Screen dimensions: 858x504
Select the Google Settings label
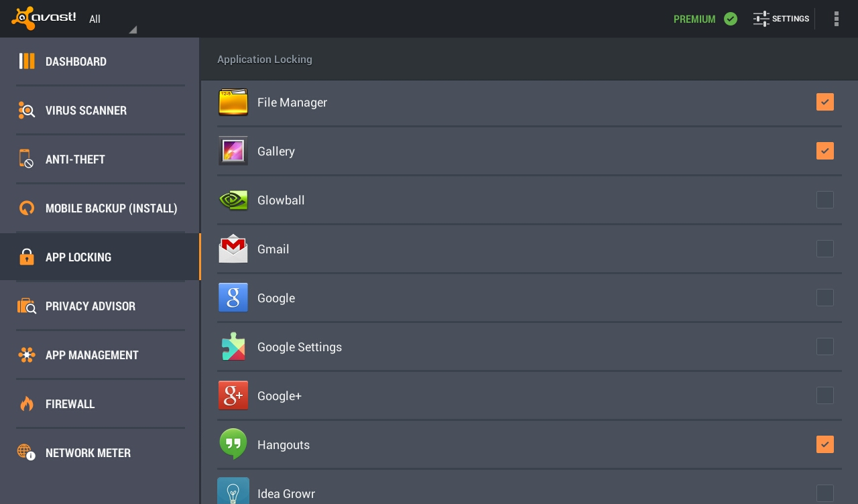click(300, 347)
